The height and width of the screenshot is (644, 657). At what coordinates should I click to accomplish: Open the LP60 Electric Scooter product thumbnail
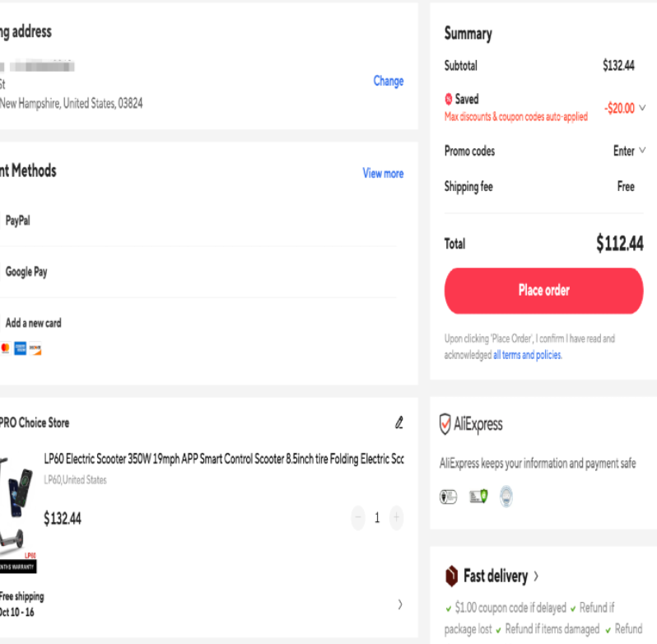click(18, 511)
